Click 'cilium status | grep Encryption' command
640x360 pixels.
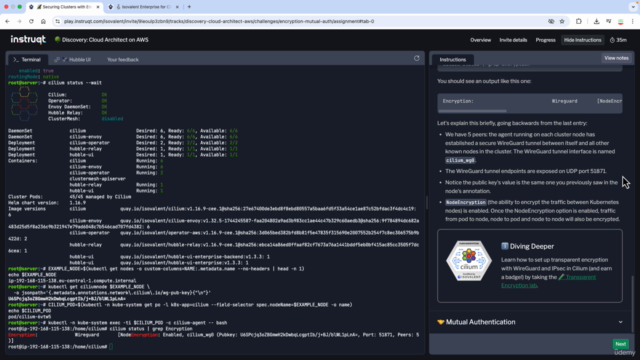coord(151,329)
